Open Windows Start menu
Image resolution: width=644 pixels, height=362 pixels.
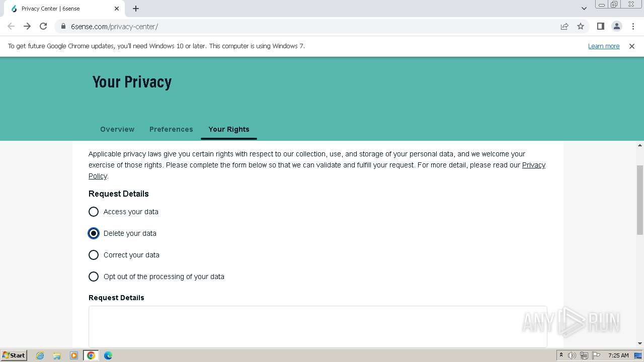click(x=14, y=355)
